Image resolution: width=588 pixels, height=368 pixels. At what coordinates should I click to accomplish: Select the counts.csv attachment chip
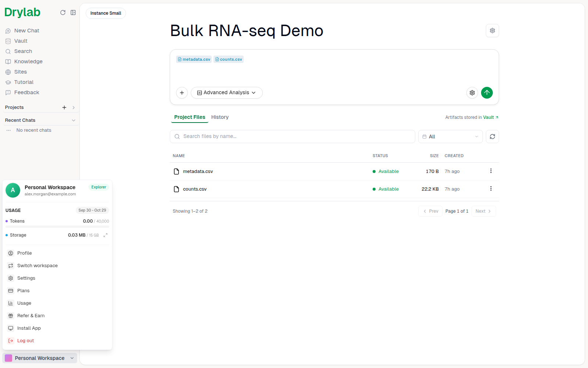(x=229, y=59)
